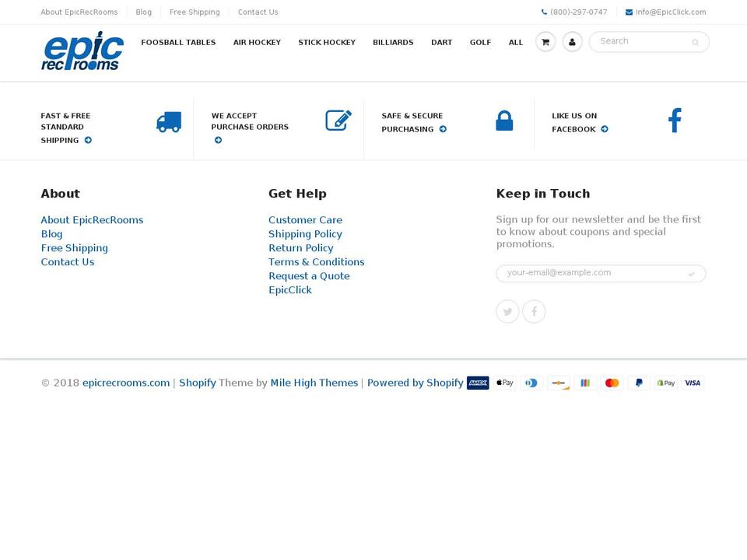Open Request a Quote link

(309, 276)
